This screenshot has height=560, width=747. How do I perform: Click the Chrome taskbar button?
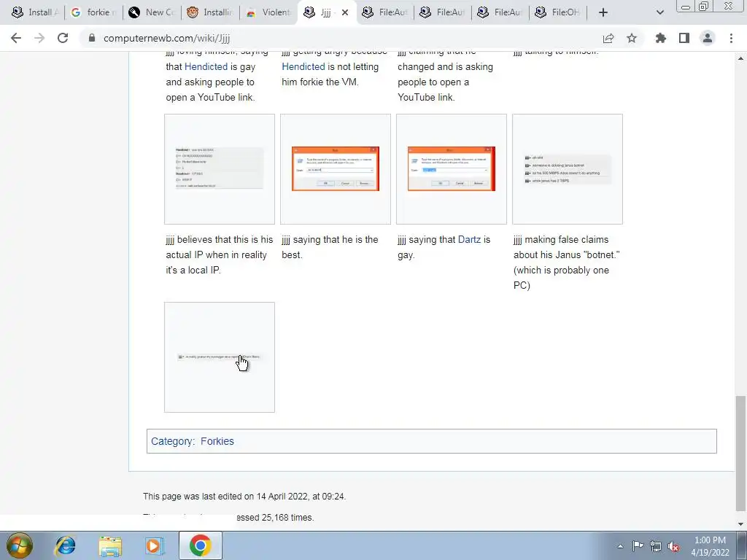[x=200, y=545]
